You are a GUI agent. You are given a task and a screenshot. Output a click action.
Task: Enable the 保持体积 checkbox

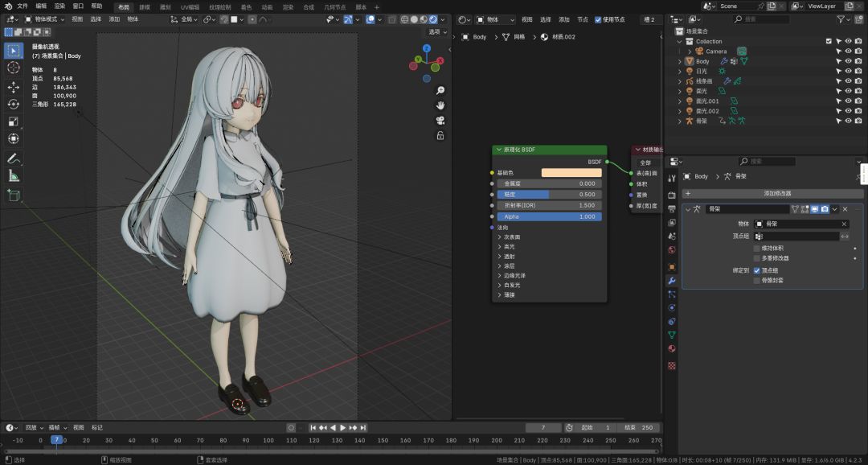click(757, 249)
